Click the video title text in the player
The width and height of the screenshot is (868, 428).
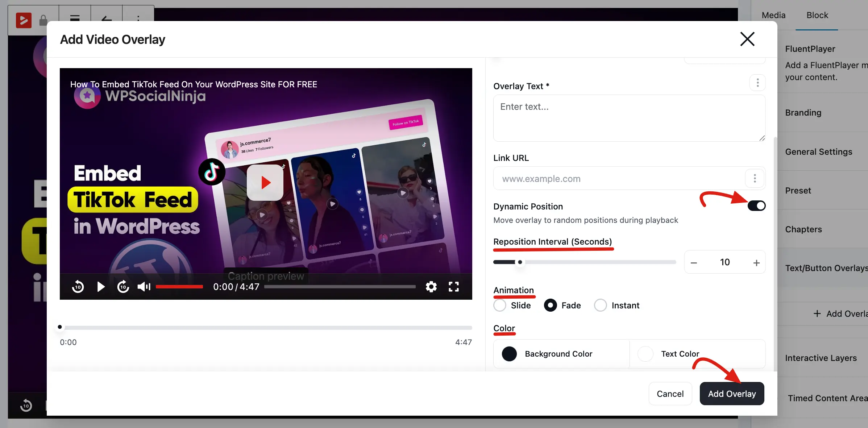[x=194, y=84]
